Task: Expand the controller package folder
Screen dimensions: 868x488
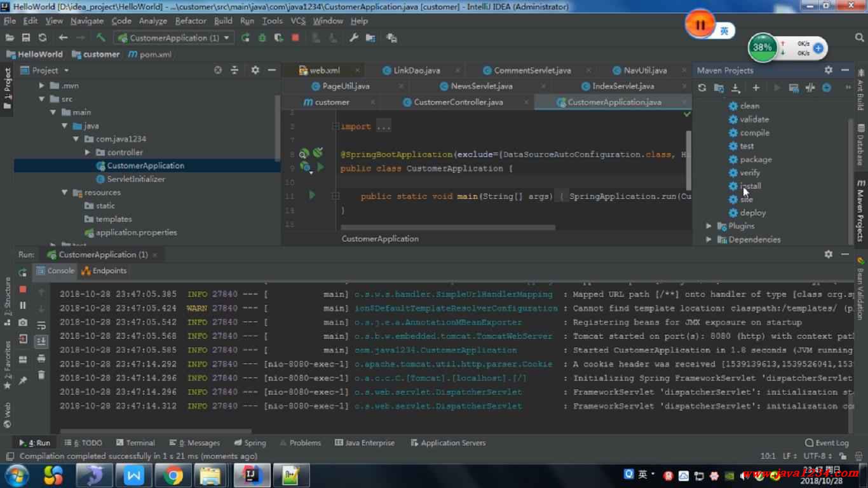Action: tap(88, 152)
